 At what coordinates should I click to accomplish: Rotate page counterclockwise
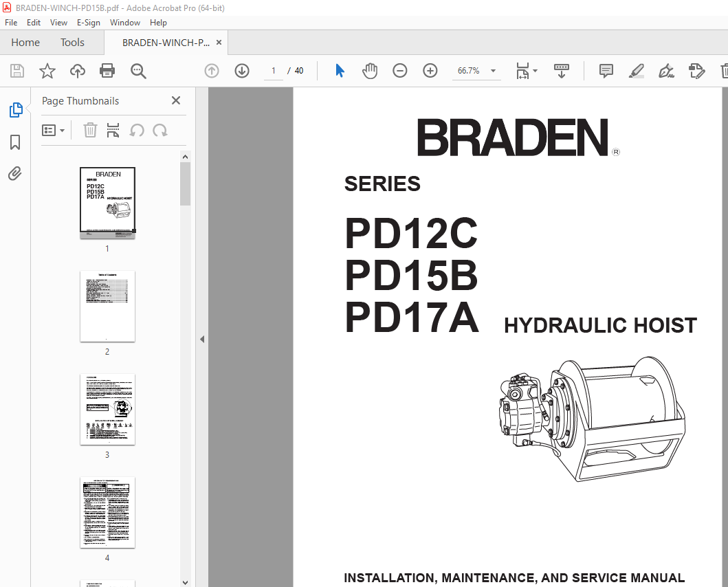pos(137,131)
